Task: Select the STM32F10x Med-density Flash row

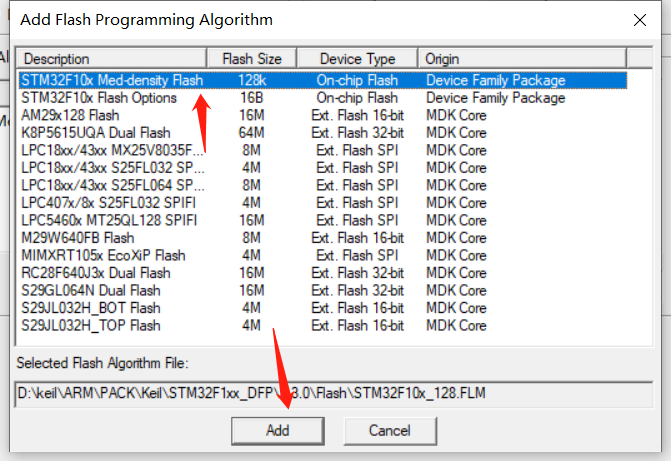Action: [x=323, y=80]
